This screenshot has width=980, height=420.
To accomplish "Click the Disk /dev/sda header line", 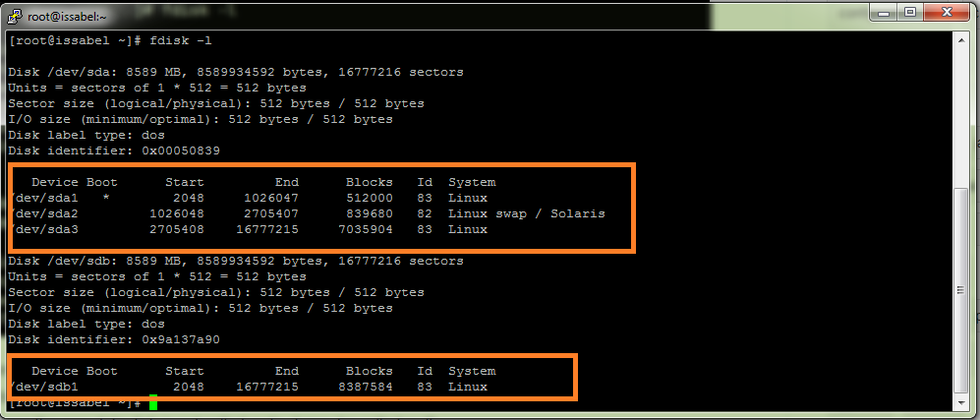I will pos(236,72).
